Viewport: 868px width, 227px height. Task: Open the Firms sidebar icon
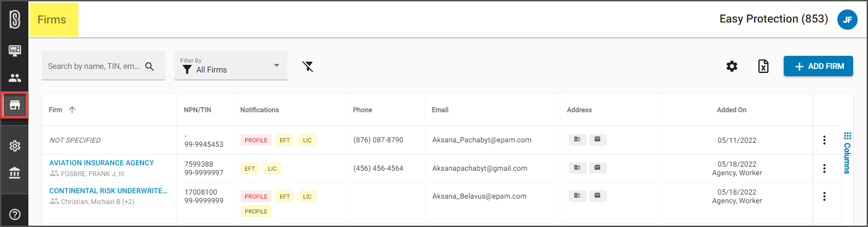pyautogui.click(x=15, y=105)
